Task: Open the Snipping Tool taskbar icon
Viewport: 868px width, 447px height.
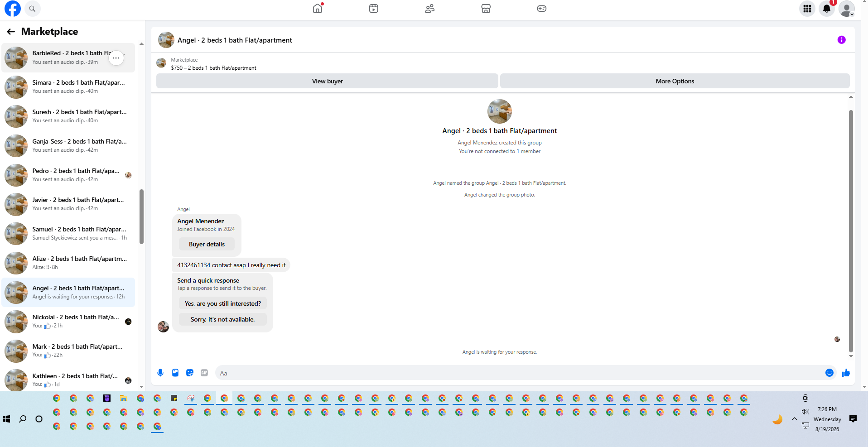Action: pyautogui.click(x=191, y=398)
